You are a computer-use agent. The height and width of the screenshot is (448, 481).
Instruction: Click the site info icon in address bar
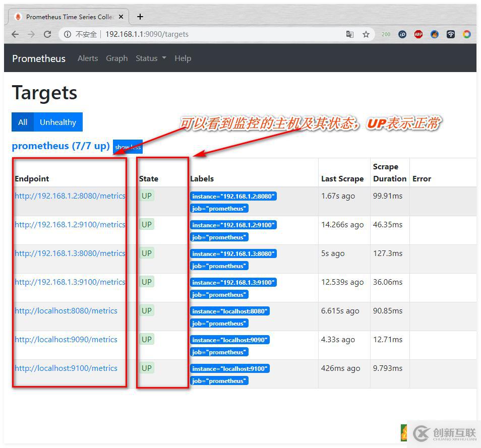pos(67,34)
